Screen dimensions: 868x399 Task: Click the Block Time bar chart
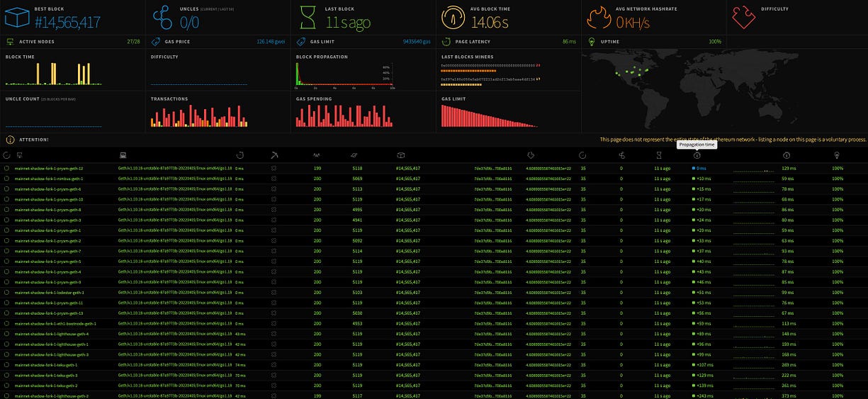pyautogui.click(x=53, y=73)
